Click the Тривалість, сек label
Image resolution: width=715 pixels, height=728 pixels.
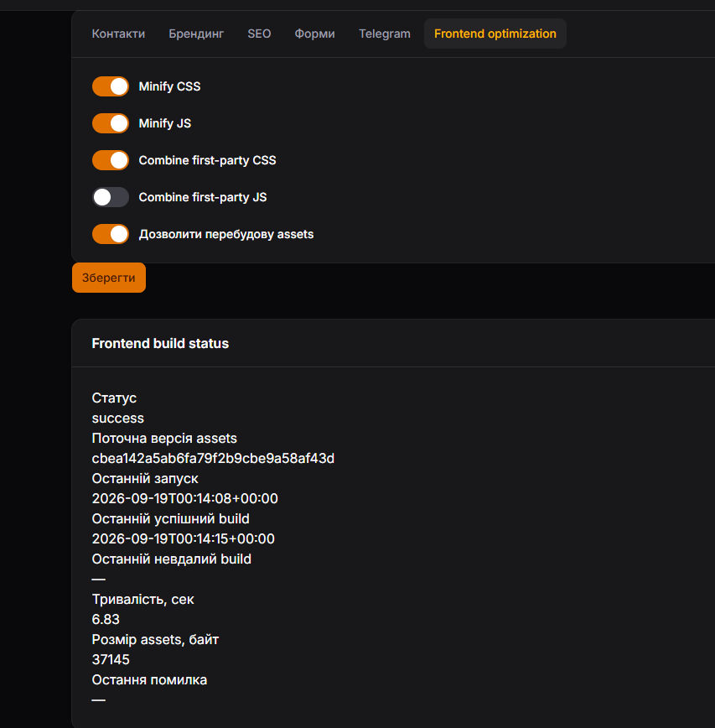point(142,600)
